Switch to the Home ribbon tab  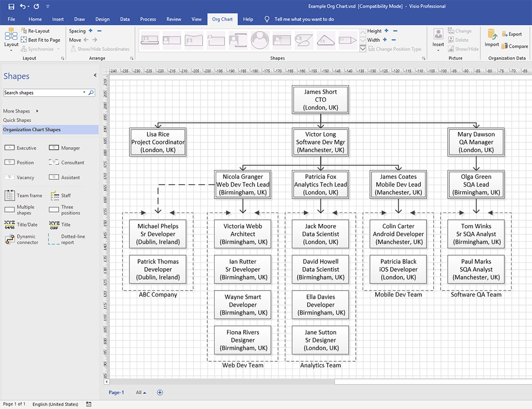point(35,19)
